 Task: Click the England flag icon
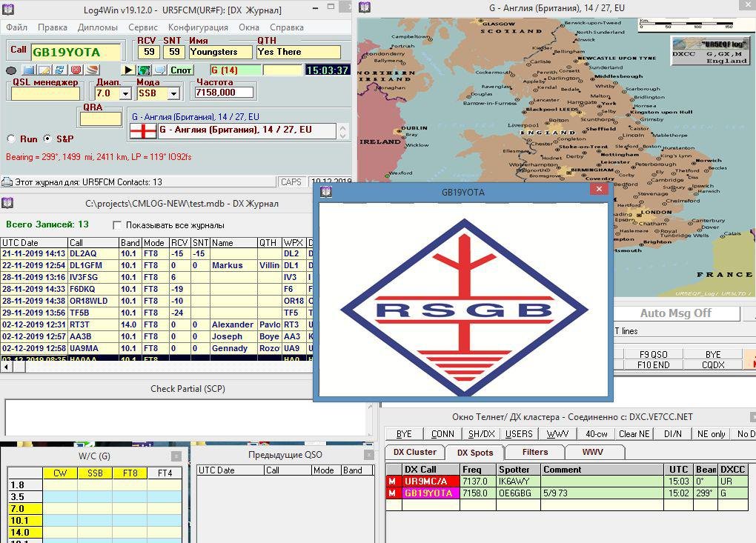pos(143,131)
